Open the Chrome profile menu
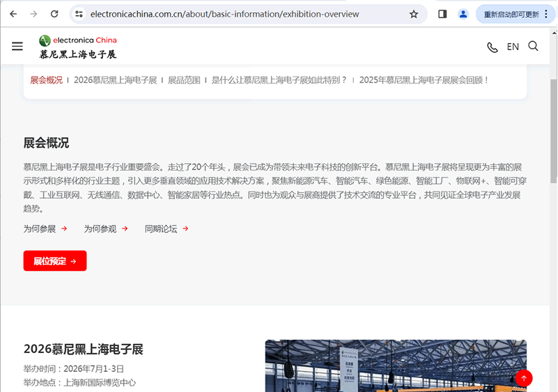Screen dimensions: 558x392 click(463, 14)
